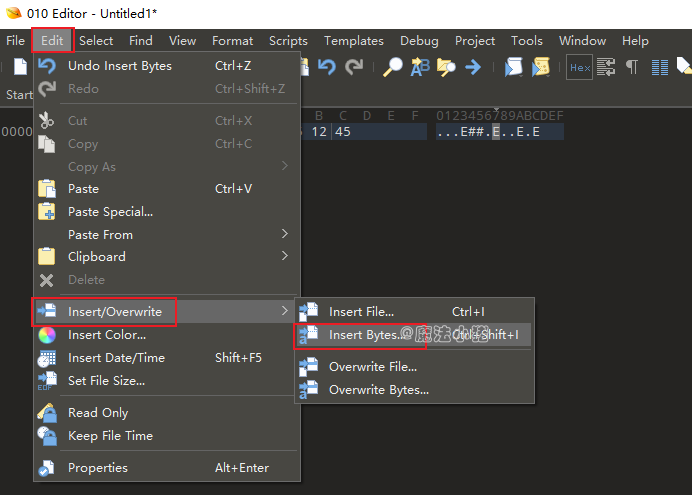
Task: Toggle Read Only mode
Action: coord(167,412)
